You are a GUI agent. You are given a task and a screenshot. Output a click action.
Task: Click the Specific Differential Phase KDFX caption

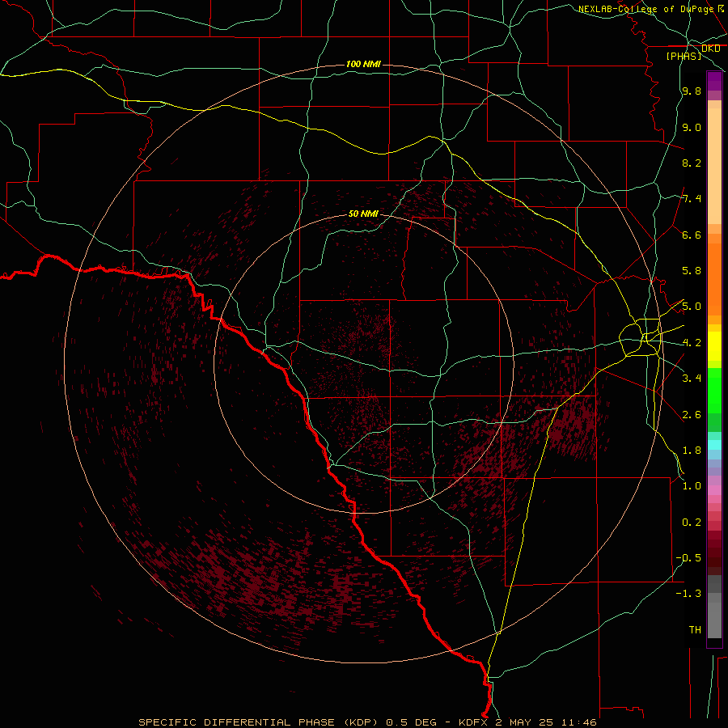point(367,722)
